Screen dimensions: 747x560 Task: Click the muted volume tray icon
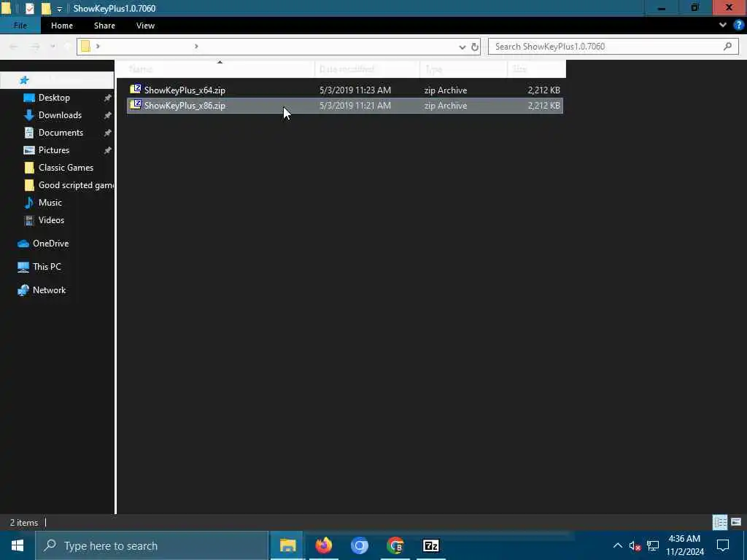point(635,545)
